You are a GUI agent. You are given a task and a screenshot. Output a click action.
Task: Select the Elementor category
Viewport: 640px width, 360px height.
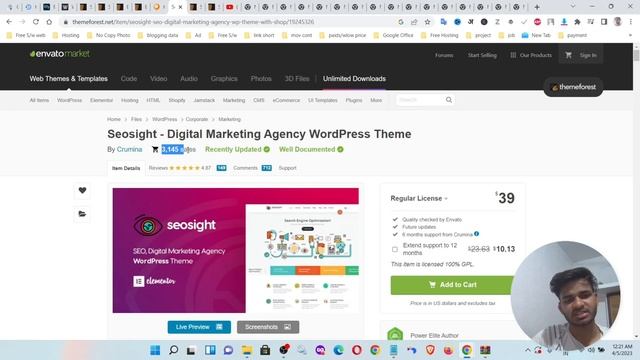click(x=102, y=100)
